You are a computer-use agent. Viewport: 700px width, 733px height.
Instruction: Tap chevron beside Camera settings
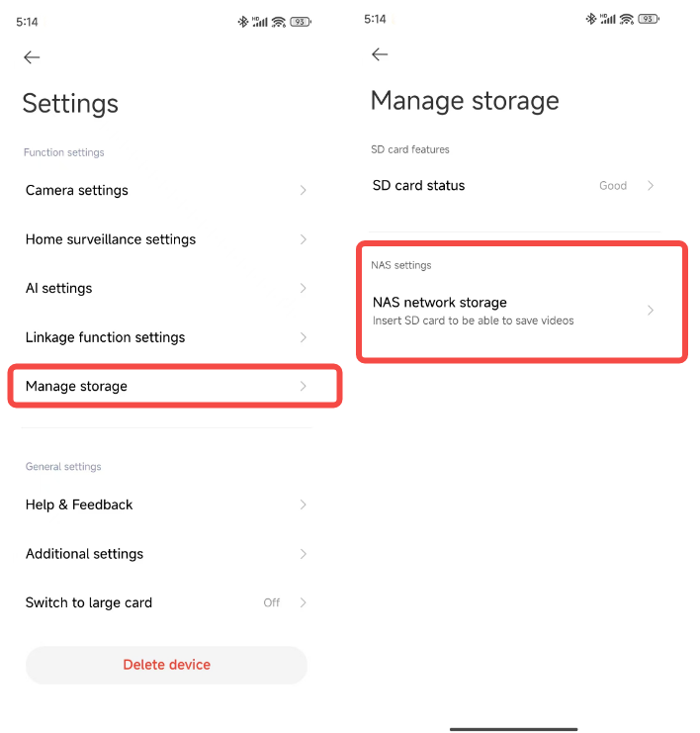click(303, 190)
